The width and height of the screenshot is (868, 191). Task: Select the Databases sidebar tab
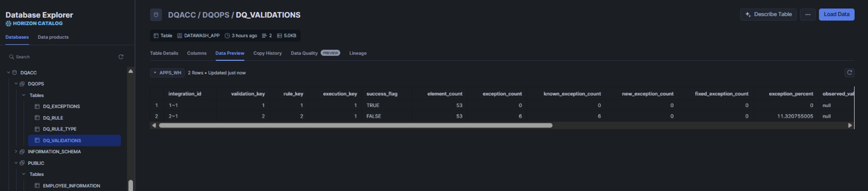[x=17, y=37]
